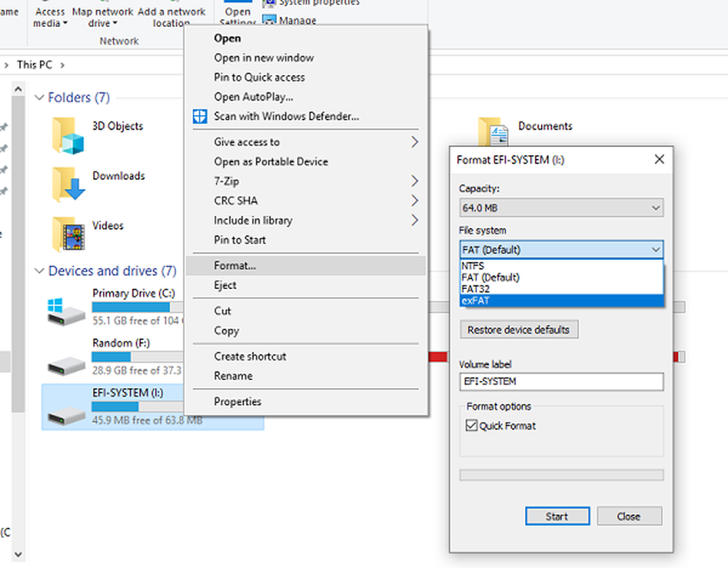Click This PC in the address bar
The image size is (728, 568).
[x=34, y=65]
